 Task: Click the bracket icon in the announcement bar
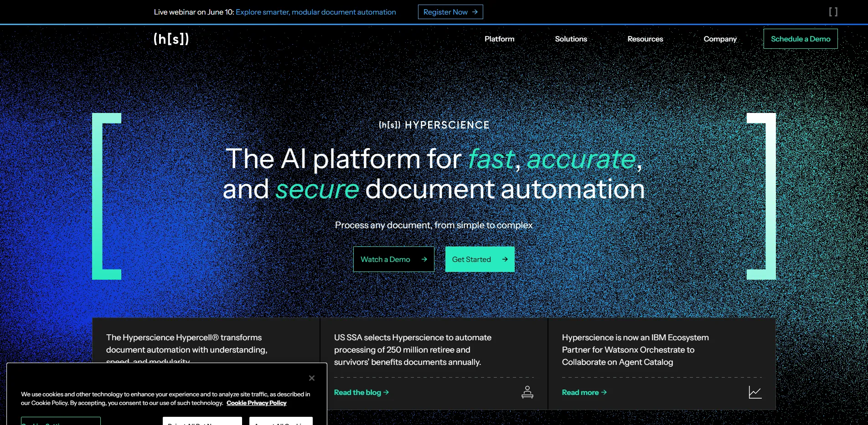pos(834,12)
